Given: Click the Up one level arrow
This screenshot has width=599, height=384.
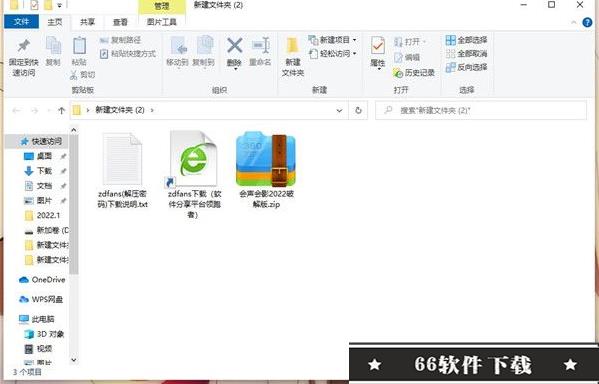Looking at the screenshot, I should pyautogui.click(x=61, y=110).
